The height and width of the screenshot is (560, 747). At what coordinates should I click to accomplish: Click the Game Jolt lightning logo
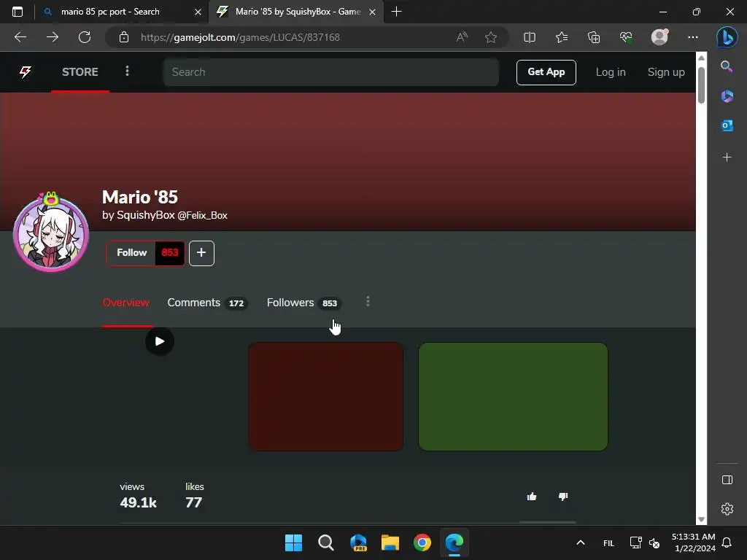pos(26,72)
